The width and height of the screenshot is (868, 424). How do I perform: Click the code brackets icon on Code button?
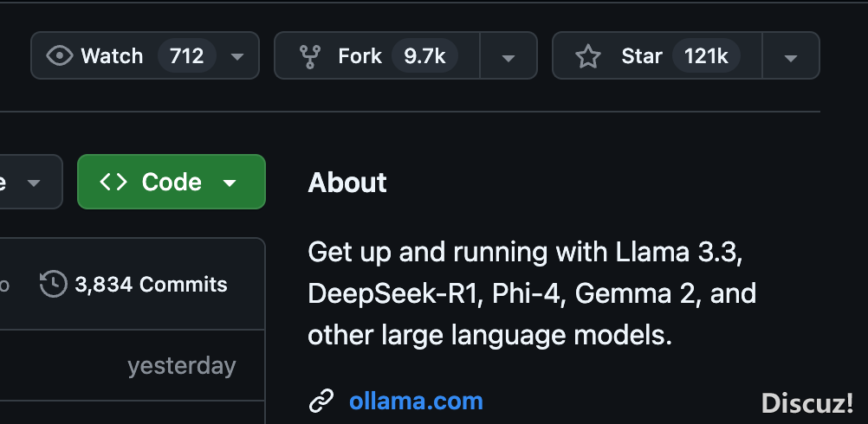pos(113,182)
